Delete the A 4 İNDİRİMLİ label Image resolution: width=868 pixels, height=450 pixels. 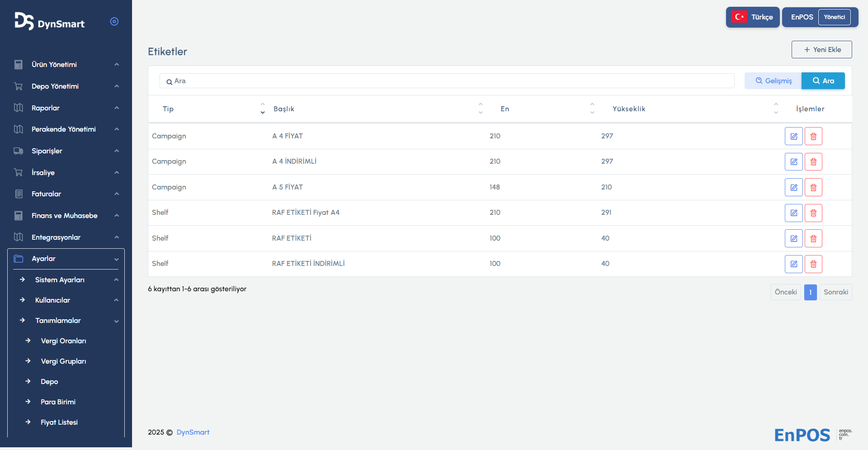click(813, 162)
